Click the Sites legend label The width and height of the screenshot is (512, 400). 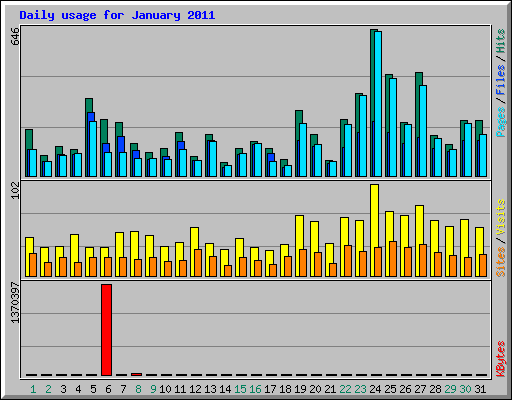500,262
